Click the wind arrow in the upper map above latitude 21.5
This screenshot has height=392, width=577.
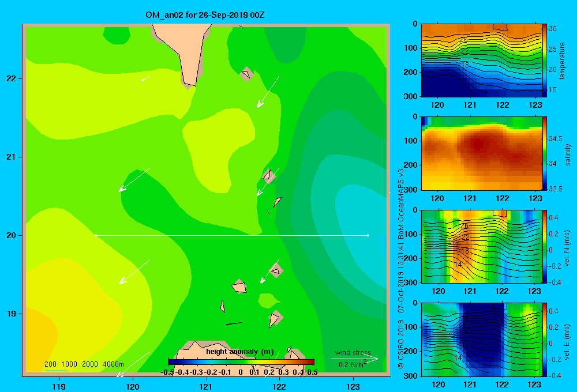pos(268,92)
